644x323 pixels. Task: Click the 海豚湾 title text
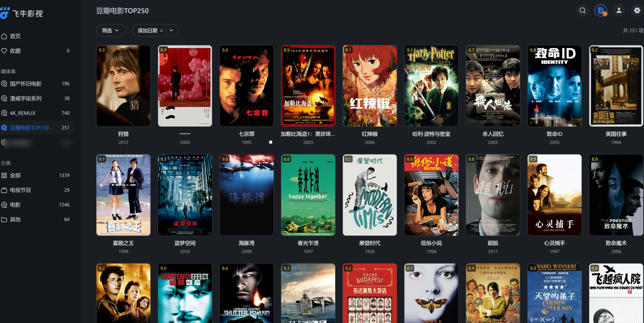point(246,243)
